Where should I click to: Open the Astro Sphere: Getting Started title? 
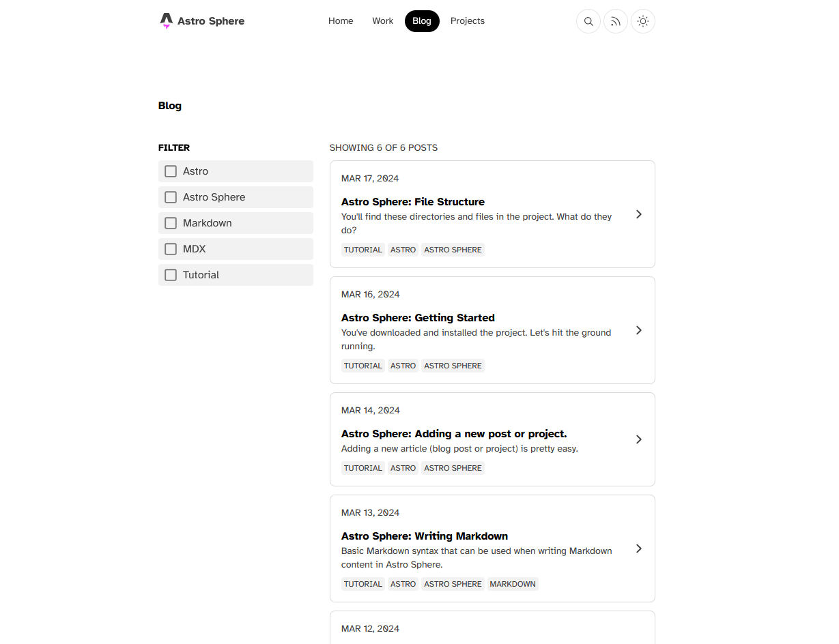click(x=418, y=318)
